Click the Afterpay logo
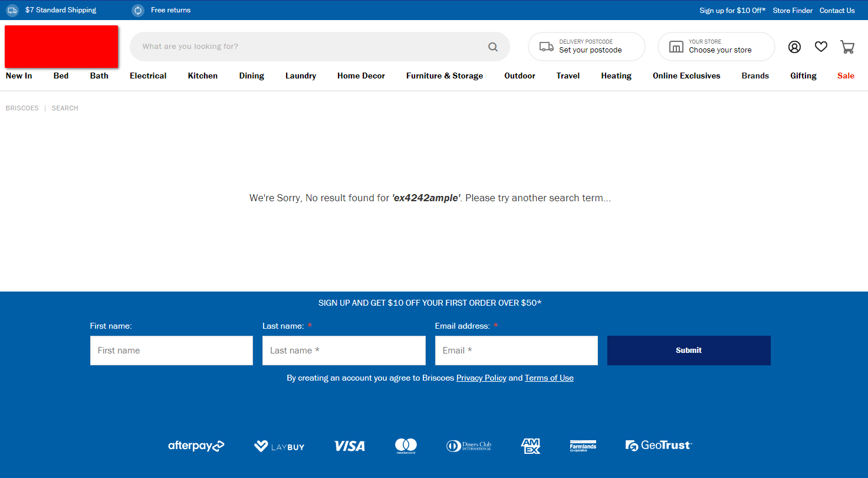868x478 pixels. click(x=196, y=446)
